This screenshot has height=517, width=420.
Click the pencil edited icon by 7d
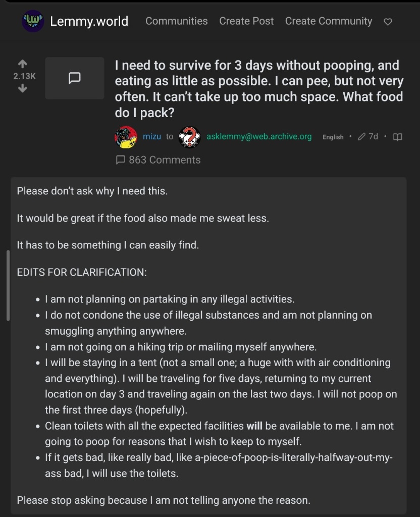tap(361, 137)
